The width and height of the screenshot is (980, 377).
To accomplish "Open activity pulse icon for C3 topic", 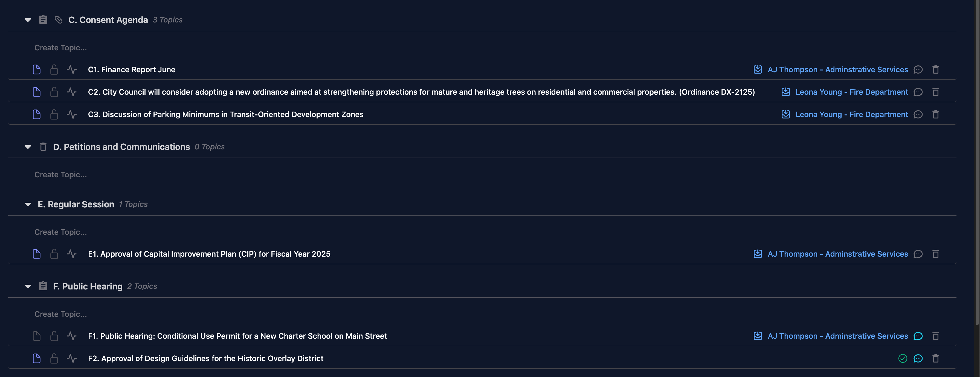I will click(71, 115).
